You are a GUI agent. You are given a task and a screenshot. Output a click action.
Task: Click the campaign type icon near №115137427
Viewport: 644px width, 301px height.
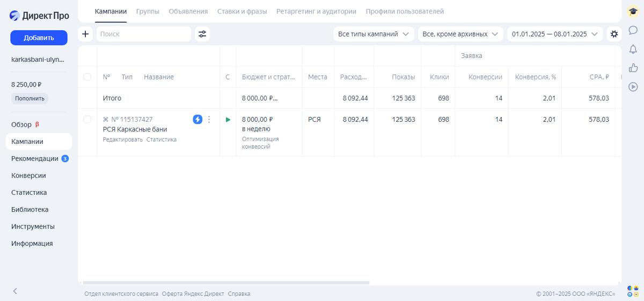coord(106,120)
